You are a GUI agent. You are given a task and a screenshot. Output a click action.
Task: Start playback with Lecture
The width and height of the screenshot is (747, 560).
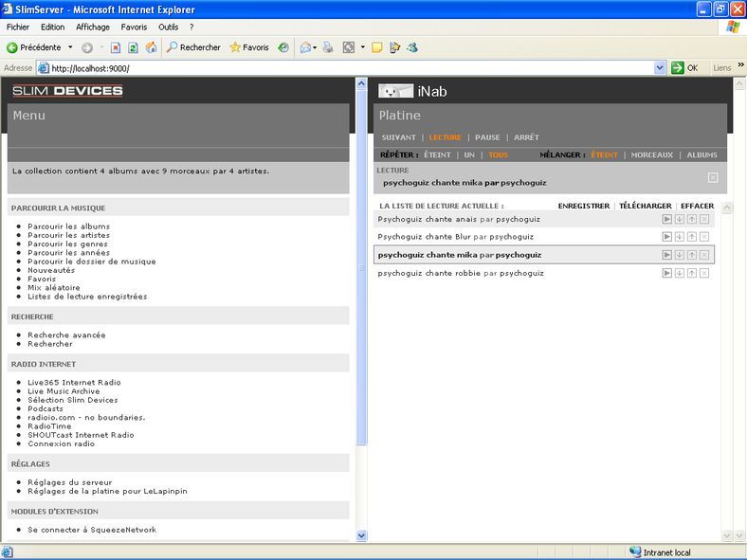coord(445,137)
